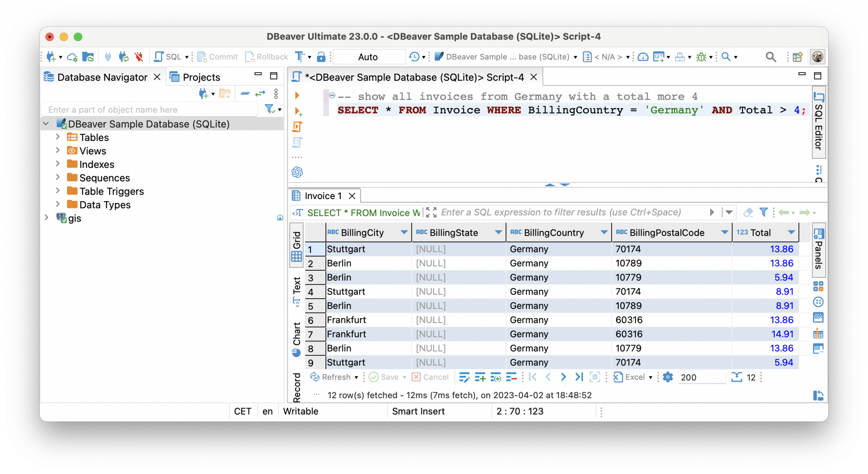Select the Invoice 1 results tab
Viewport: 868px width, 474px height.
point(323,195)
